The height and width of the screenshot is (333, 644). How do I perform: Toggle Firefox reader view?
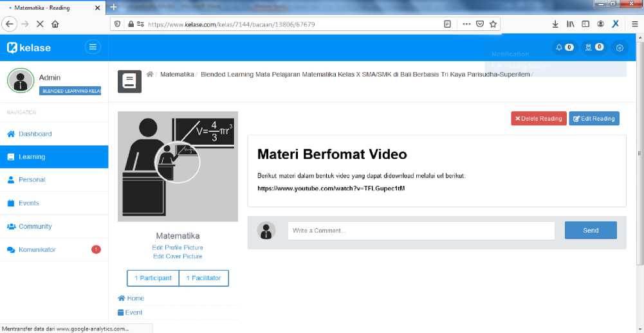coord(448,24)
